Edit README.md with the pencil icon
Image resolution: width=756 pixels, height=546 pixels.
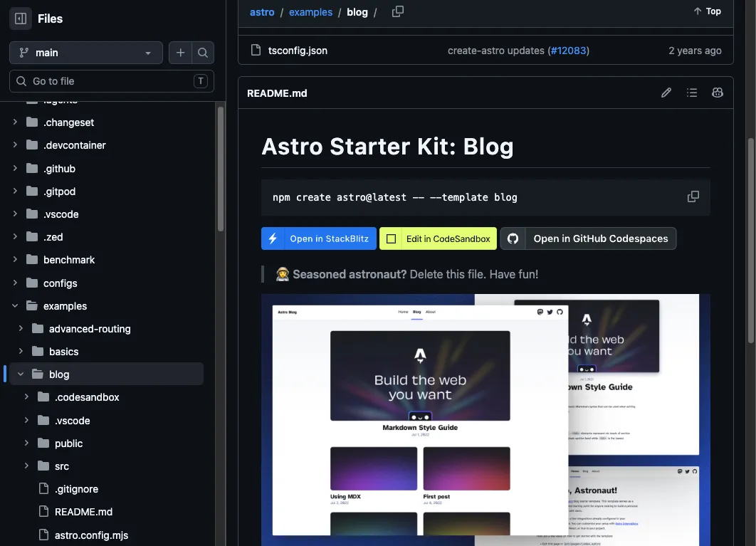[666, 93]
